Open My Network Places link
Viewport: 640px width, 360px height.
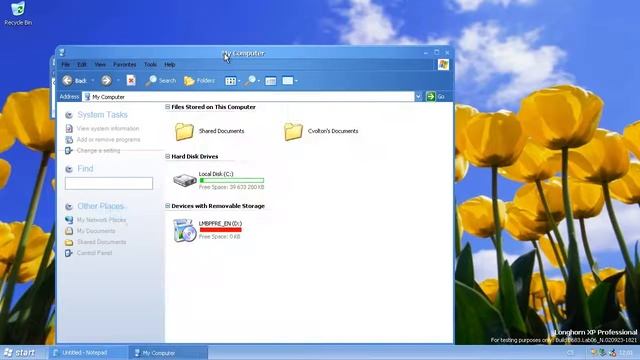point(101,220)
